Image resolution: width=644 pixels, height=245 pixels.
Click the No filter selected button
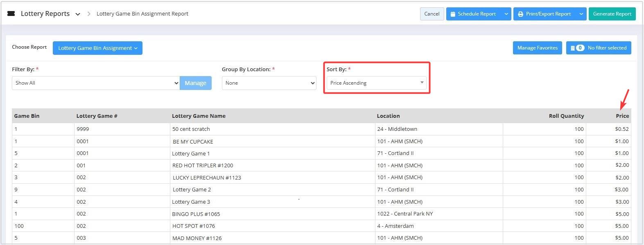point(599,48)
